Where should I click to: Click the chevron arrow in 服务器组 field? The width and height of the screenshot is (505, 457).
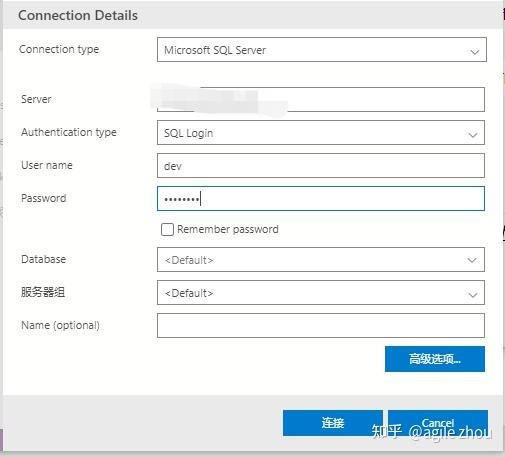473,295
